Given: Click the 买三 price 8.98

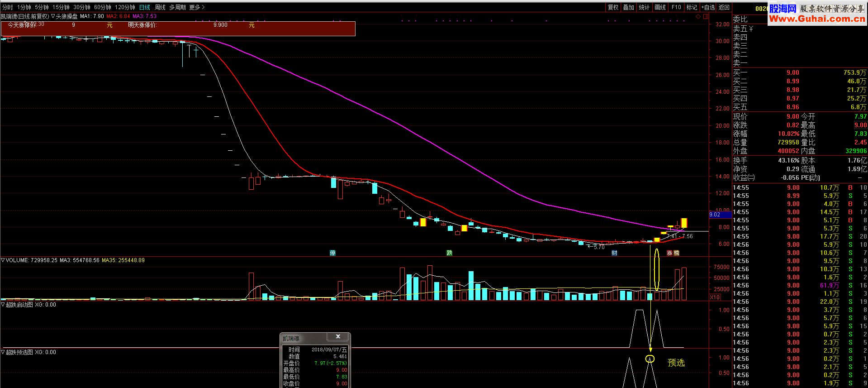Looking at the screenshot, I should tap(792, 90).
